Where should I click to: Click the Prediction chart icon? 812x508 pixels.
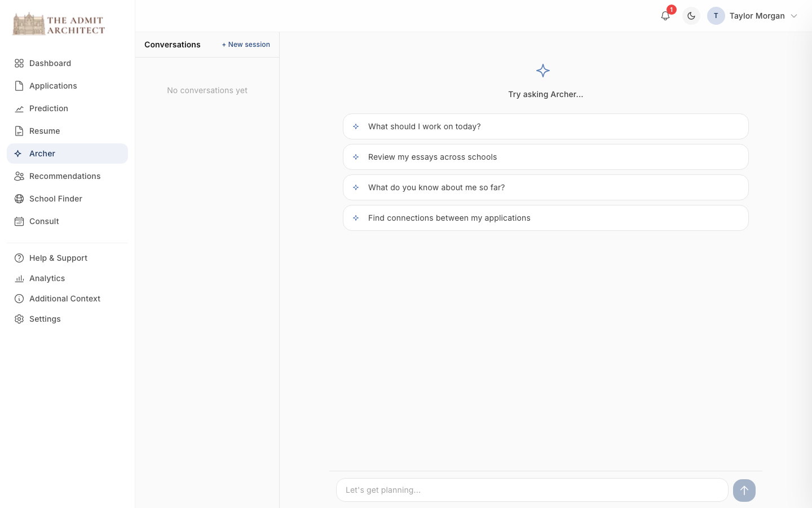(x=19, y=108)
